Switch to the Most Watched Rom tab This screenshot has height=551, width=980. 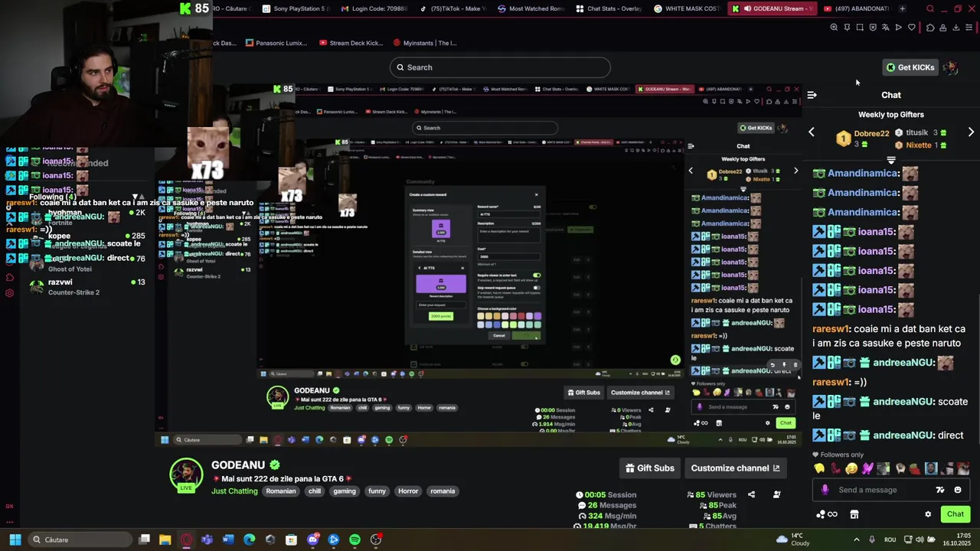[530, 8]
